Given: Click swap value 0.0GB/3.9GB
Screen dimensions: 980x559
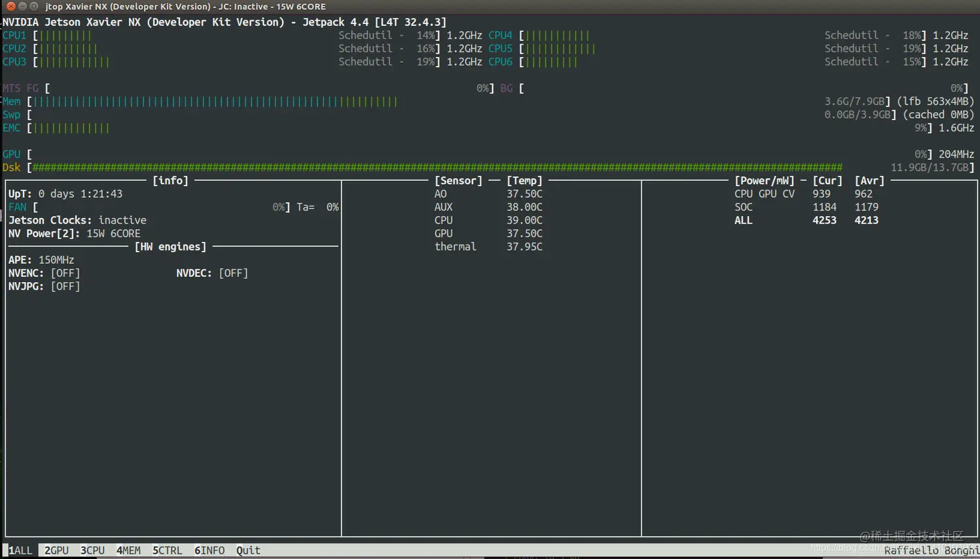Looking at the screenshot, I should (x=857, y=115).
